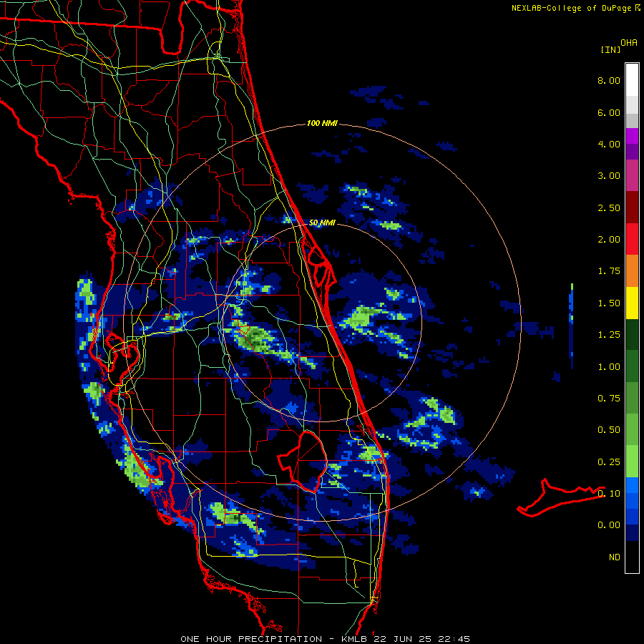Click the OHA product label
The width and height of the screenshot is (644, 644).
pyautogui.click(x=629, y=43)
